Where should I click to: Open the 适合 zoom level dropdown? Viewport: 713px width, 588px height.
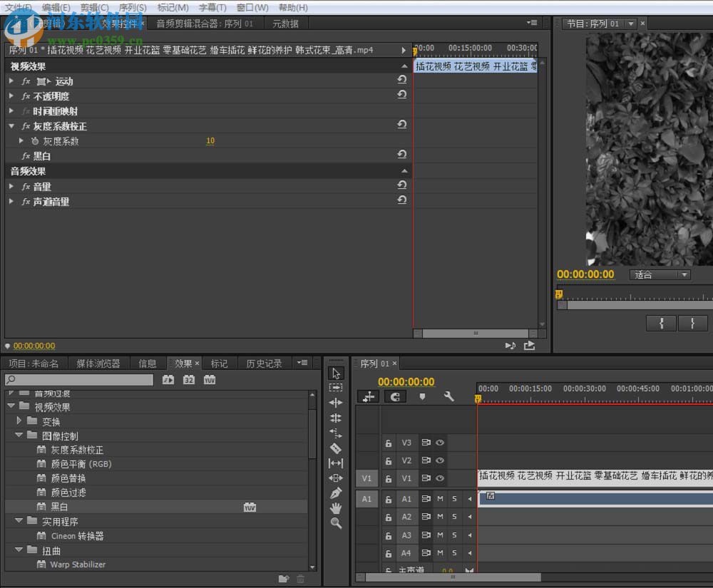tap(660, 274)
